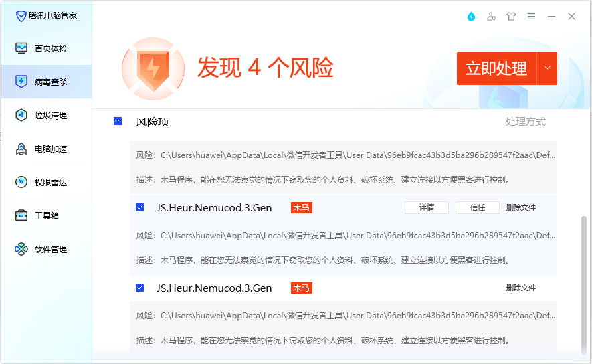592x364 pixels.
Task: Open the 删除文件 option in the row with 信任
Action: tap(520, 207)
